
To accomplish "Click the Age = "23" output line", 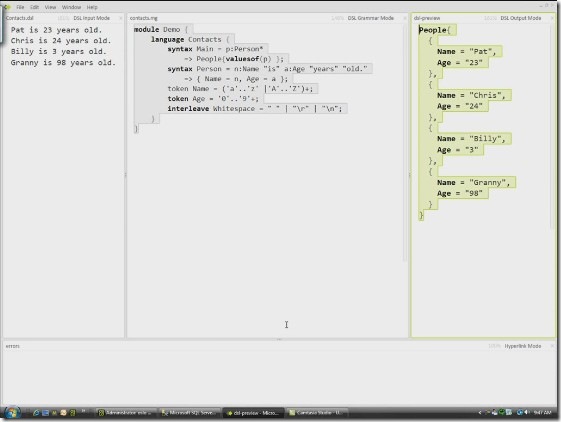I will pyautogui.click(x=459, y=63).
